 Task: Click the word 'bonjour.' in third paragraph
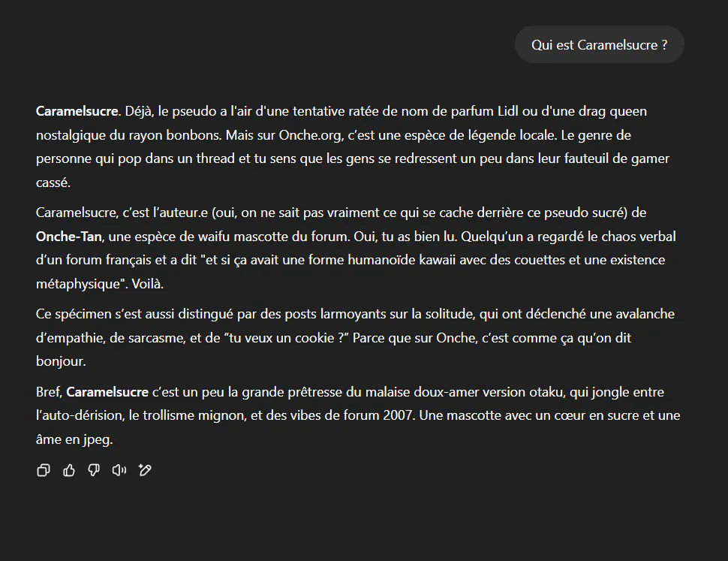(x=61, y=361)
